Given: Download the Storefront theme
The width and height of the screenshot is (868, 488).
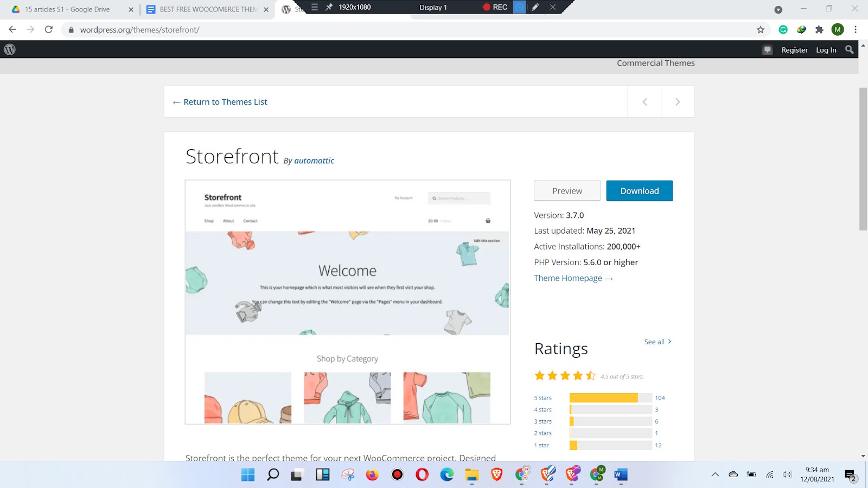Looking at the screenshot, I should point(640,191).
